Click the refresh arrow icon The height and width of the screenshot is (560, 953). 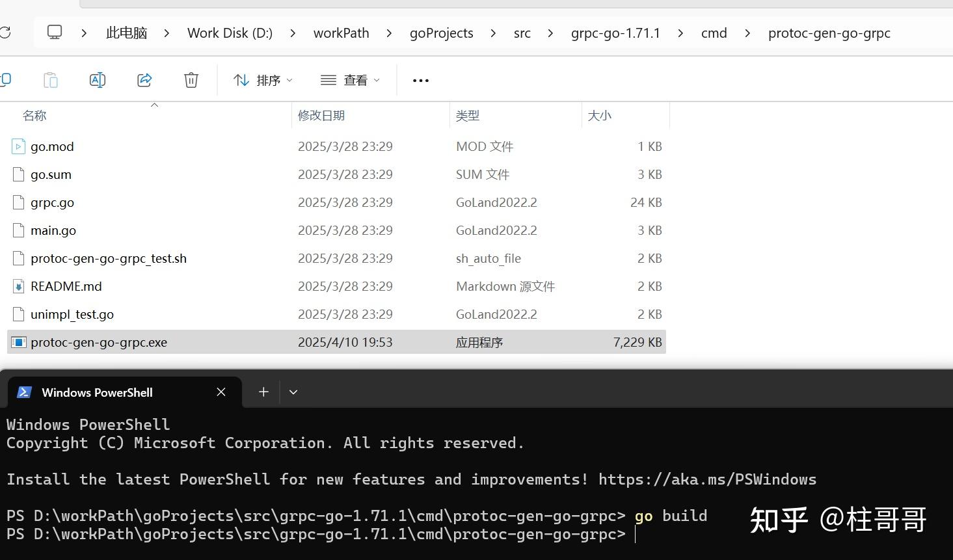pyautogui.click(x=5, y=33)
